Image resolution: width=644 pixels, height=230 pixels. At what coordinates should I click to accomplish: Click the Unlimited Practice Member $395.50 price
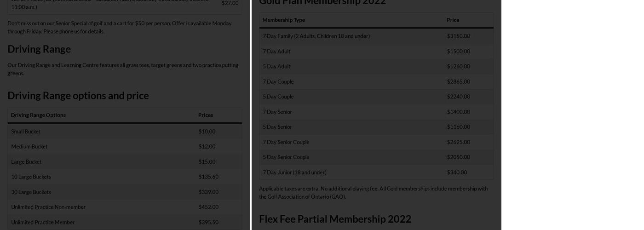point(208,222)
